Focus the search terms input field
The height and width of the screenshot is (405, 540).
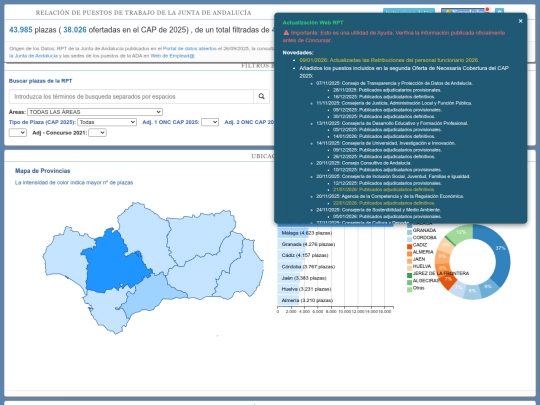[131, 96]
